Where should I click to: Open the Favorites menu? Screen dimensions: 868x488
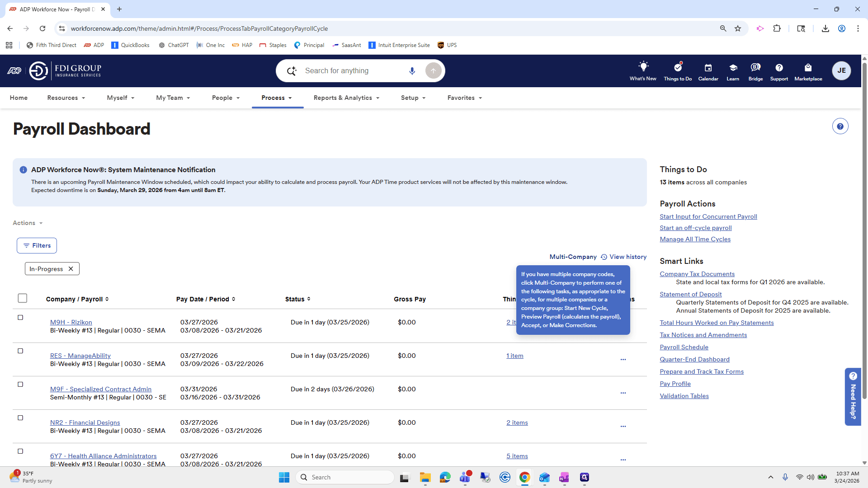[x=465, y=98]
